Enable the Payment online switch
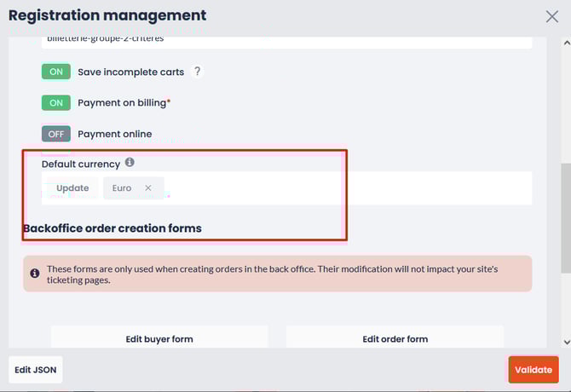The image size is (571, 392). 56,134
